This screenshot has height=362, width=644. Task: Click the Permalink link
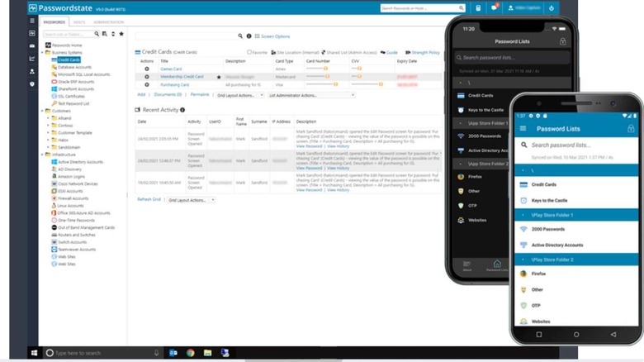pyautogui.click(x=200, y=94)
